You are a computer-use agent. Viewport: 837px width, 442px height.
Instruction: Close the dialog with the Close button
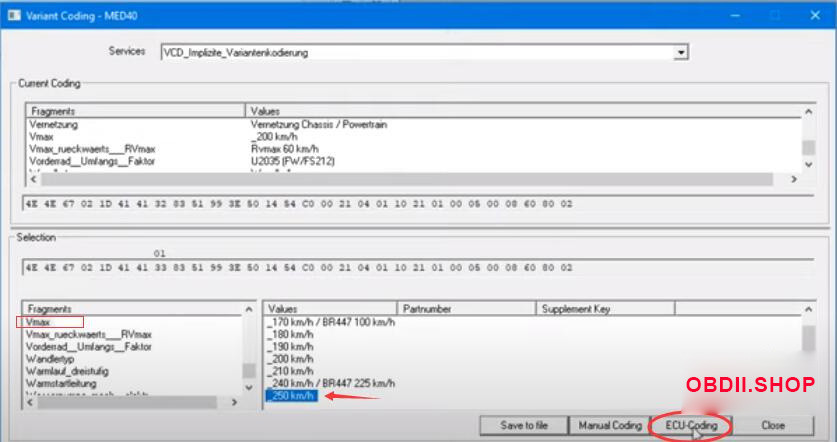pos(772,425)
